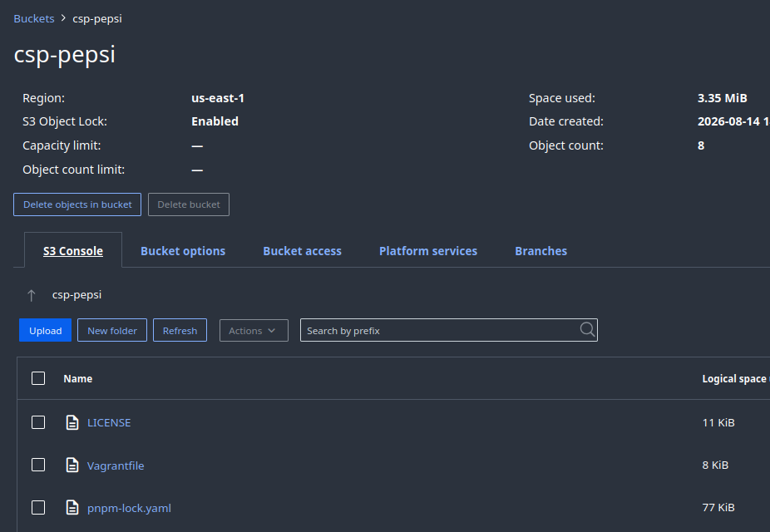Switch to the Bucket access tab
The height and width of the screenshot is (532, 770).
[x=302, y=251]
